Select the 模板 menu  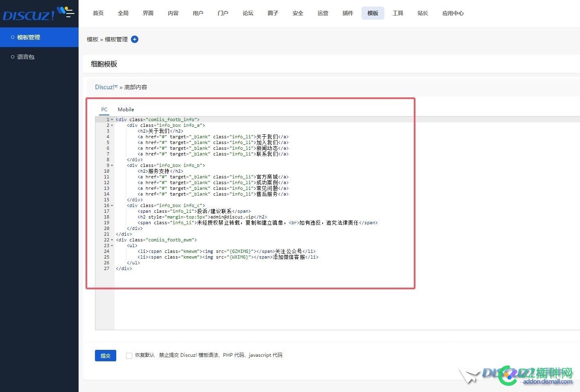click(x=373, y=13)
